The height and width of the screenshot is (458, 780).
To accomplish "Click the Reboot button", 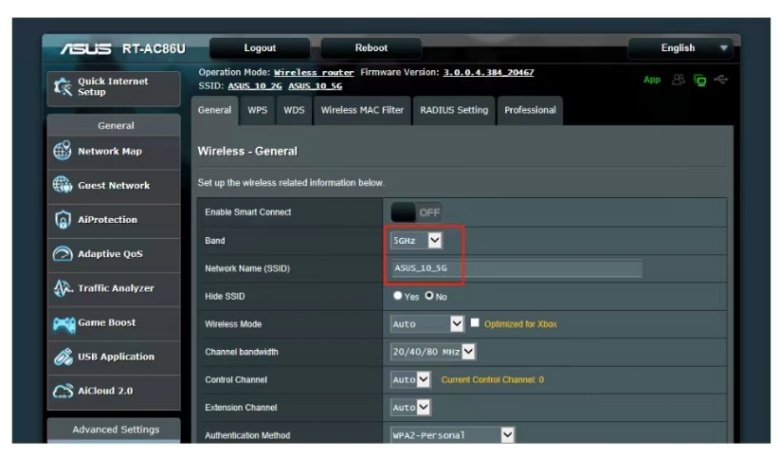I will (x=370, y=48).
